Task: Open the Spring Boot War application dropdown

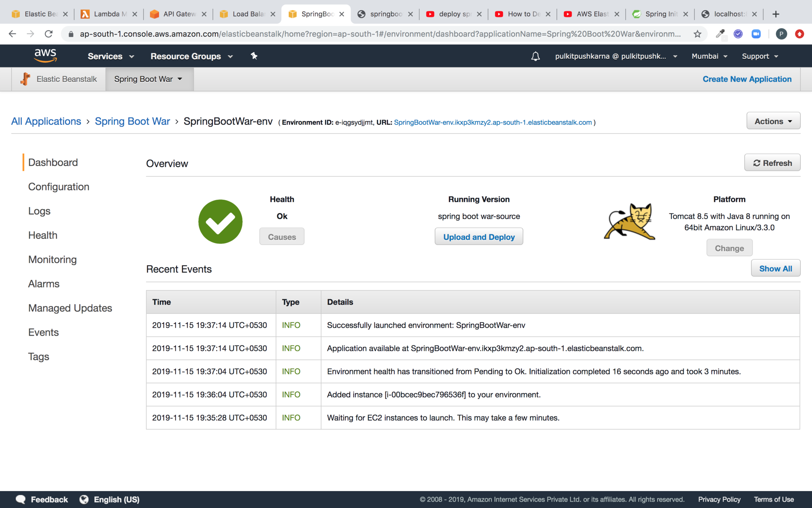Action: point(149,79)
